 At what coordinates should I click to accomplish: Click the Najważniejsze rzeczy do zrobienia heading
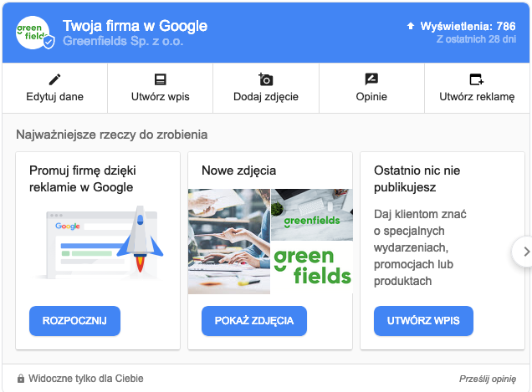pyautogui.click(x=111, y=135)
